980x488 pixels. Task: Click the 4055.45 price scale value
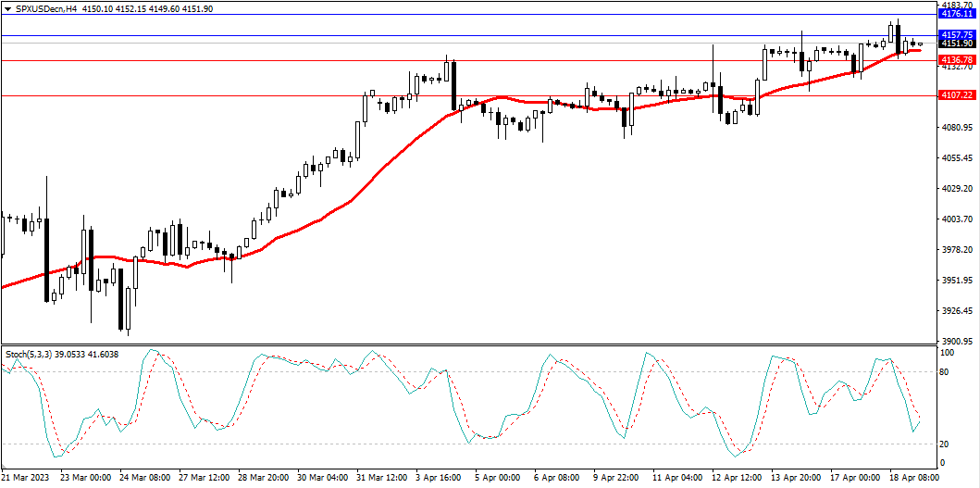coord(958,158)
